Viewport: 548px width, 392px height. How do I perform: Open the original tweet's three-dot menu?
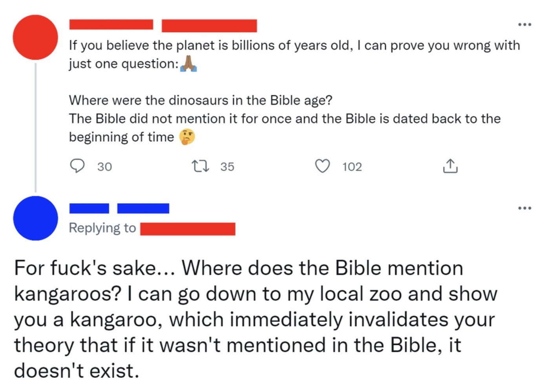(524, 24)
